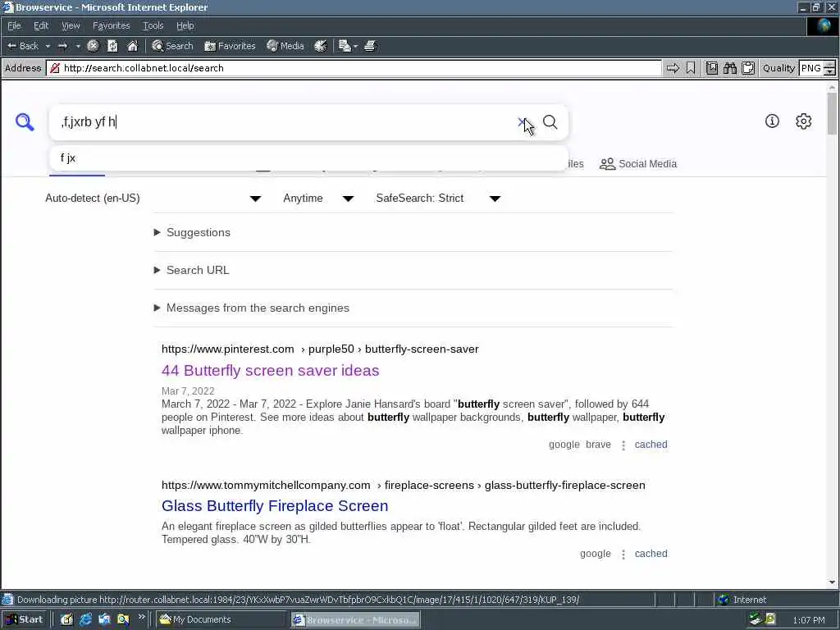Go forward with the Forward arrow
The height and width of the screenshot is (630, 840).
tap(62, 46)
